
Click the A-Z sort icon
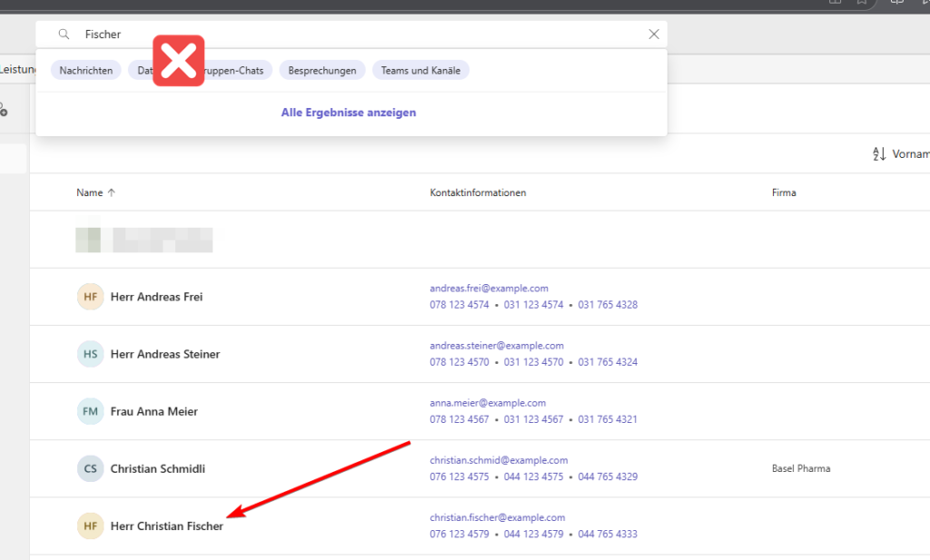coord(878,154)
